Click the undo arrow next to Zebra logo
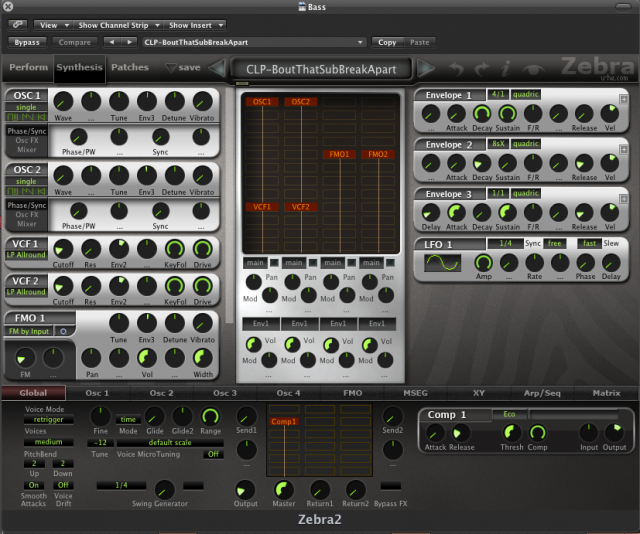 pyautogui.click(x=458, y=69)
